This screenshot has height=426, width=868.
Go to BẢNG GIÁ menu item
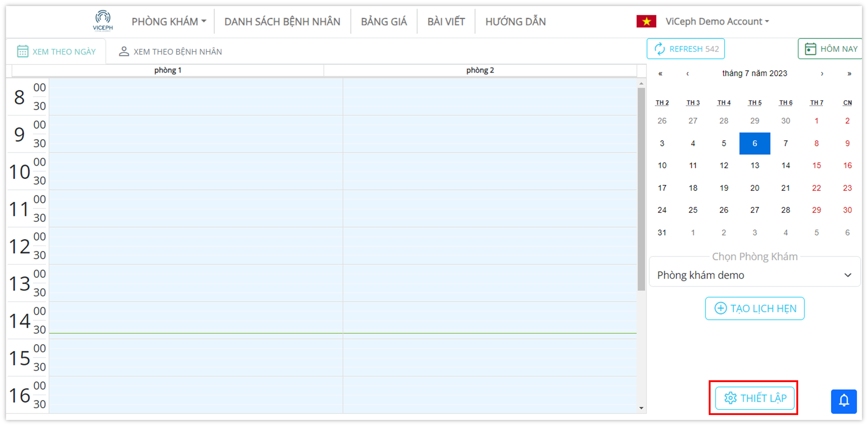pyautogui.click(x=384, y=21)
